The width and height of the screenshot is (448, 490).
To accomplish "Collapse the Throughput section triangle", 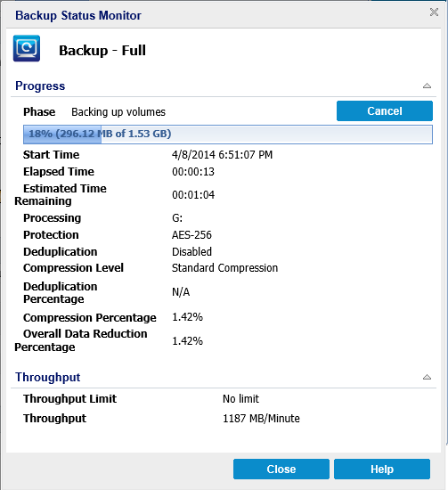I will tap(427, 377).
